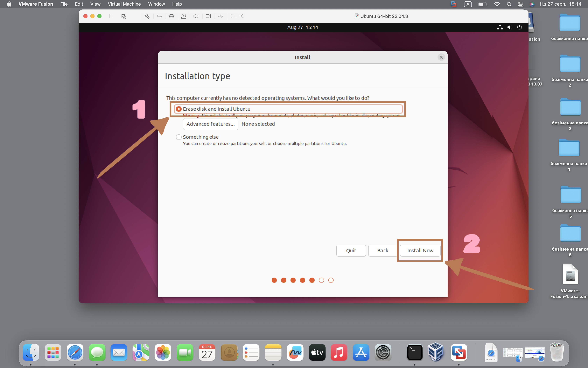Click the keyboard input source icon
The width and height of the screenshot is (588, 368).
pos(468,4)
